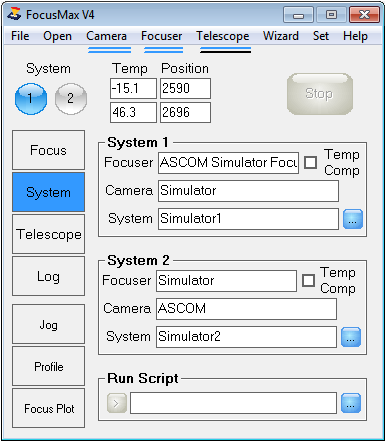This screenshot has height=442, width=386.
Task: Click the System 1 browse ellipsis button
Action: 353,219
